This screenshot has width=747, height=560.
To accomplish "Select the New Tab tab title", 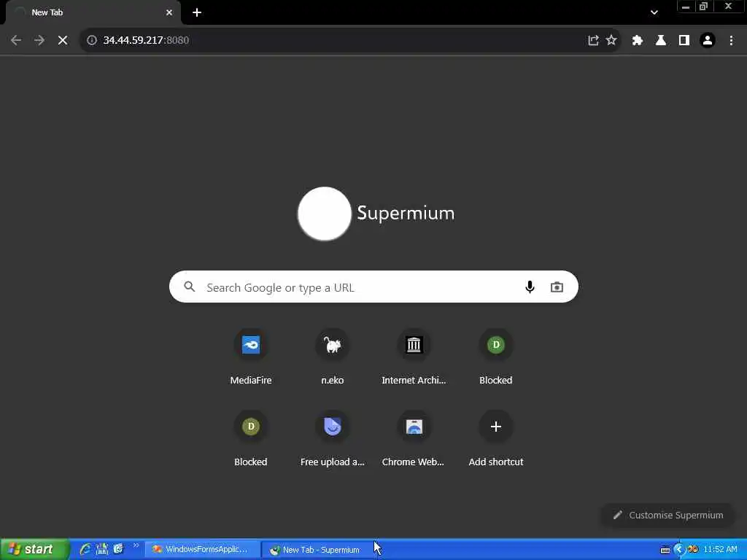I will pyautogui.click(x=47, y=12).
